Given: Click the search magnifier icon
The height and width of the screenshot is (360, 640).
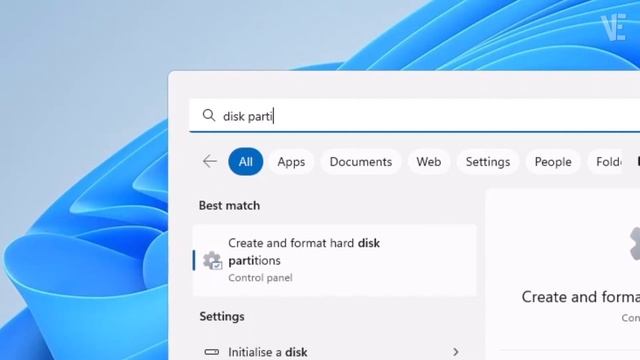Looking at the screenshot, I should (209, 116).
